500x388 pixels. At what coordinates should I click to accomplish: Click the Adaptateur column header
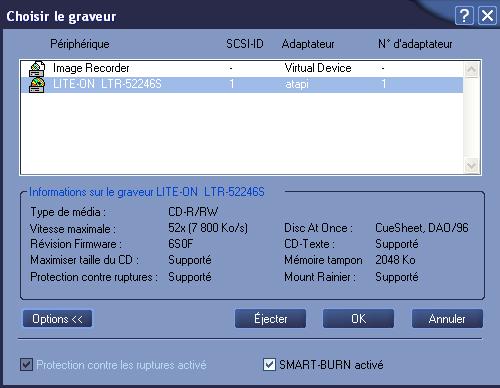click(308, 44)
